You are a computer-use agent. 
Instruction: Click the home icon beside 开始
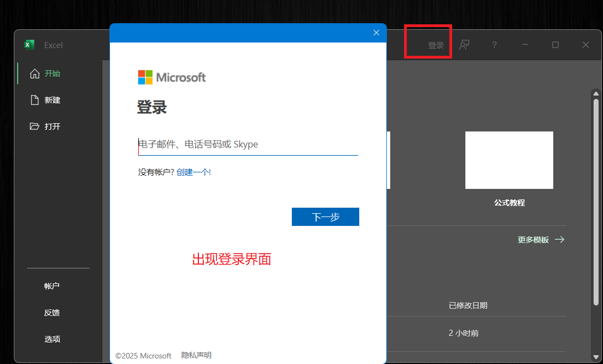[35, 73]
